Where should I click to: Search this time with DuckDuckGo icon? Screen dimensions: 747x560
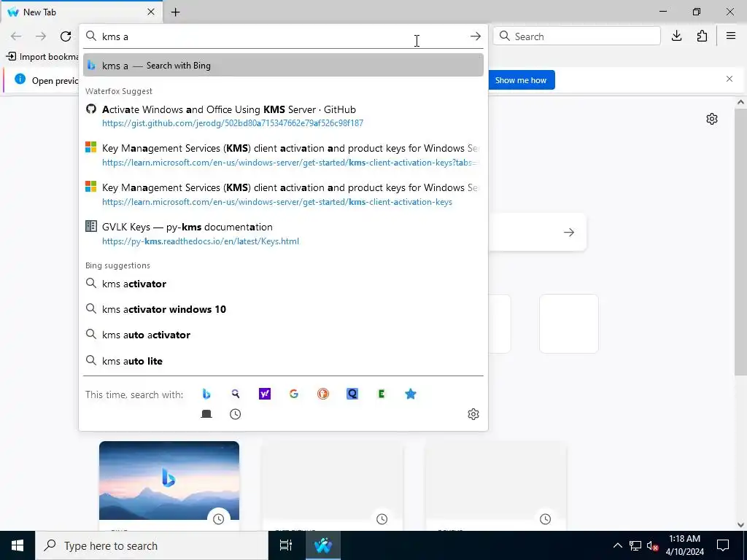[323, 394]
